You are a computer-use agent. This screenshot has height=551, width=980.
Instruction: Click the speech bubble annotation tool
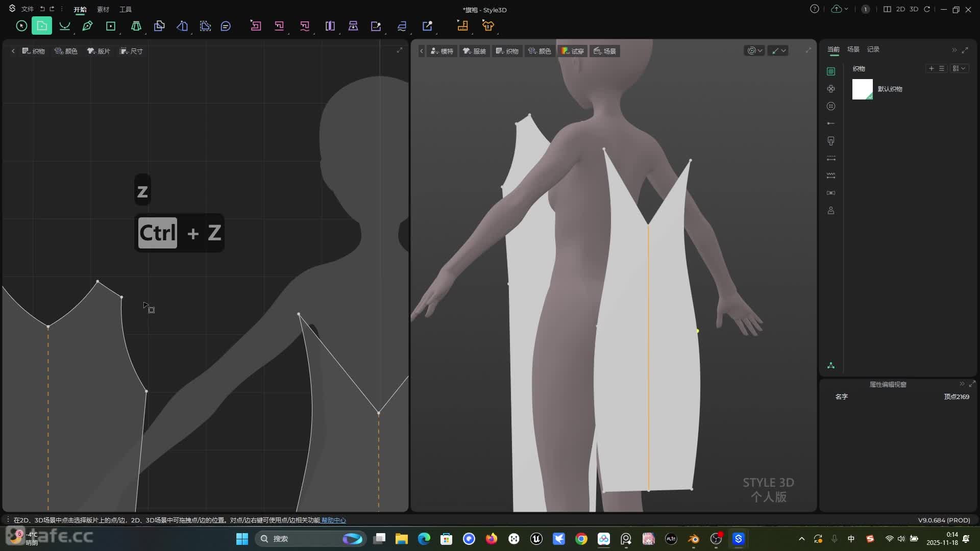pos(226,26)
